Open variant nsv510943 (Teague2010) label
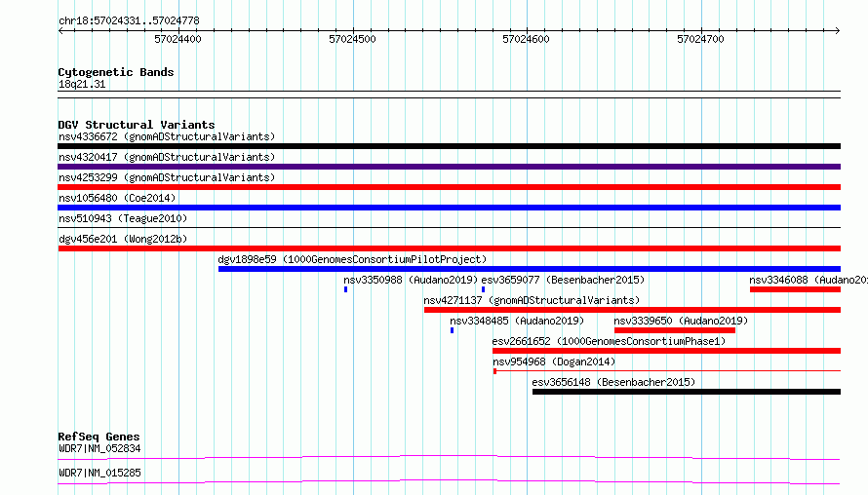The width and height of the screenshot is (868, 495). (x=123, y=218)
